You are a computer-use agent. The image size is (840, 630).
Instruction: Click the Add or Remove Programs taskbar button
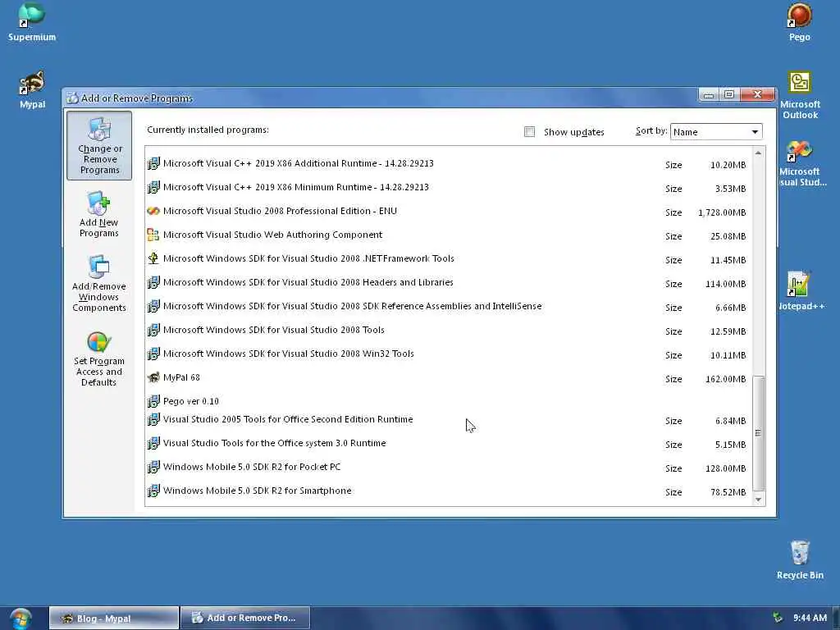click(x=245, y=619)
